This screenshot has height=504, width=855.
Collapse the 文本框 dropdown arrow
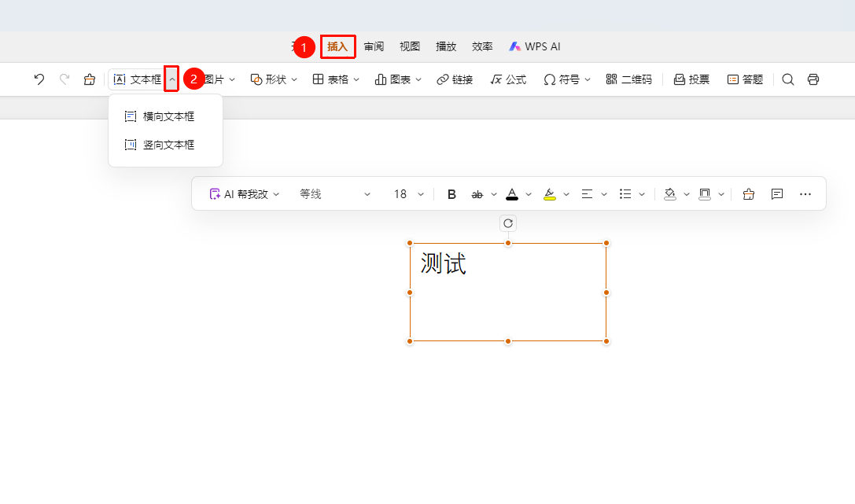tap(171, 79)
